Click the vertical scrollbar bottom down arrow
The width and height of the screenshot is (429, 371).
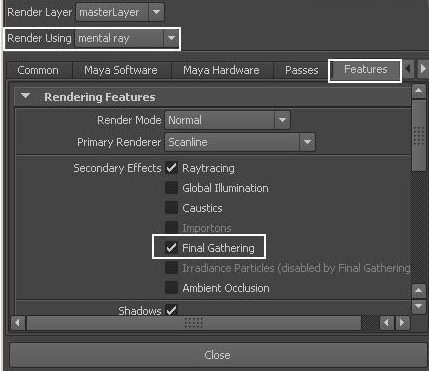point(419,306)
